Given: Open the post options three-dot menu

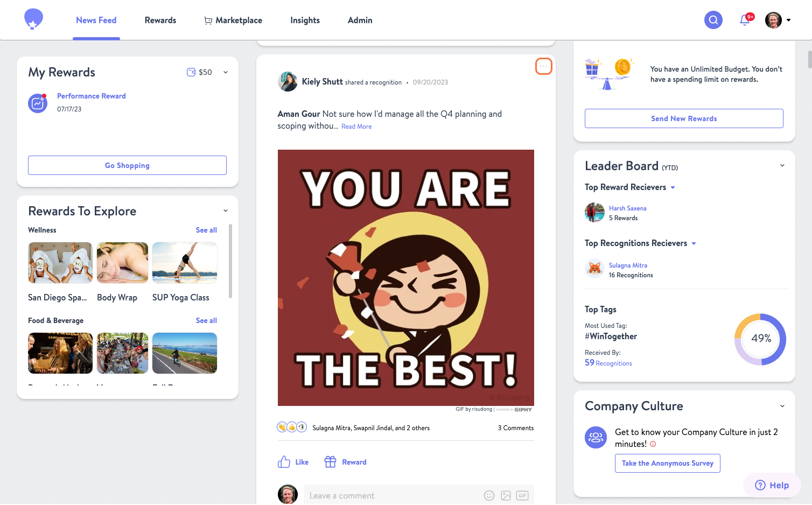Looking at the screenshot, I should [x=544, y=66].
